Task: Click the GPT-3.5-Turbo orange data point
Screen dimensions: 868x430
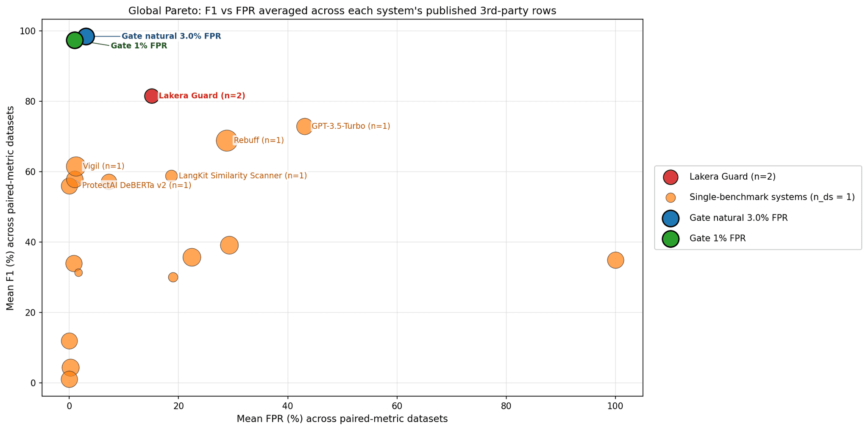Action: tap(304, 126)
